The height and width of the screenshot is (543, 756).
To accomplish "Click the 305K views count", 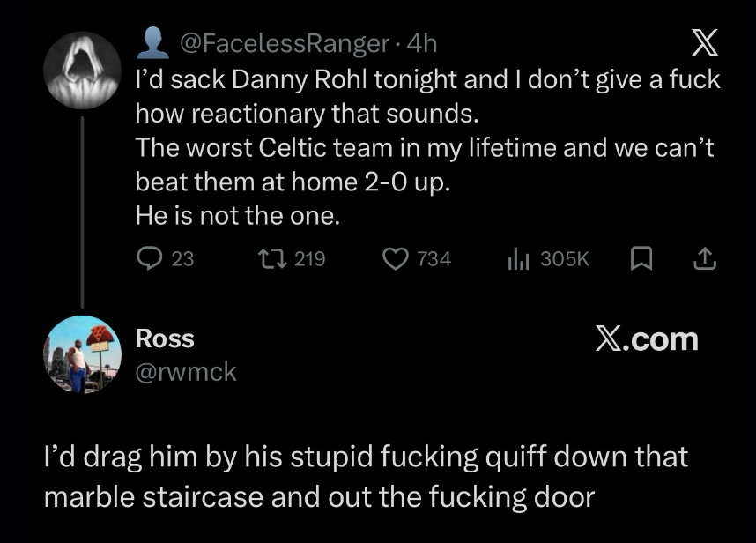I will (x=564, y=258).
